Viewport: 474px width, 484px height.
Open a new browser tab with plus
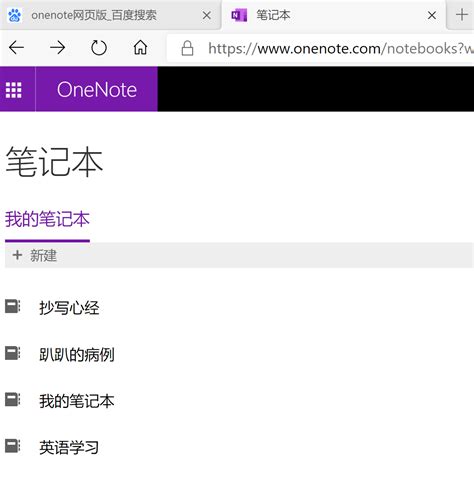(462, 15)
